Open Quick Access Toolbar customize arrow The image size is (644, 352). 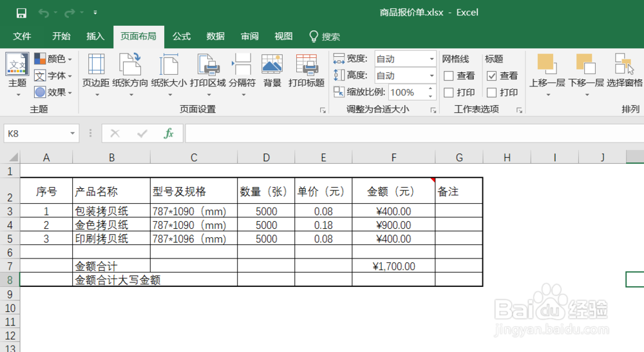point(95,13)
